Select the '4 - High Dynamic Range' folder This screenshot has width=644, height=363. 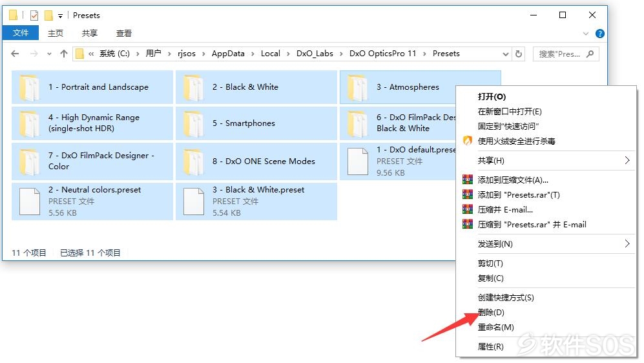(x=92, y=123)
